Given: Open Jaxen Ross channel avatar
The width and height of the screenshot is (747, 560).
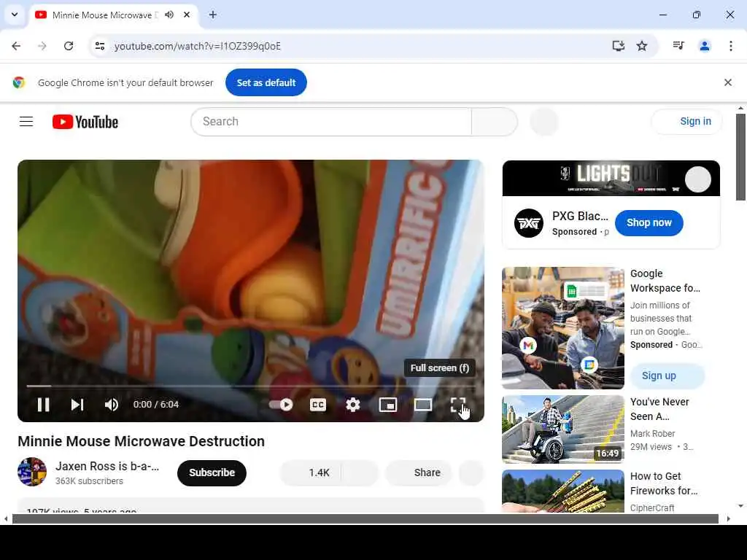Looking at the screenshot, I should 32,472.
